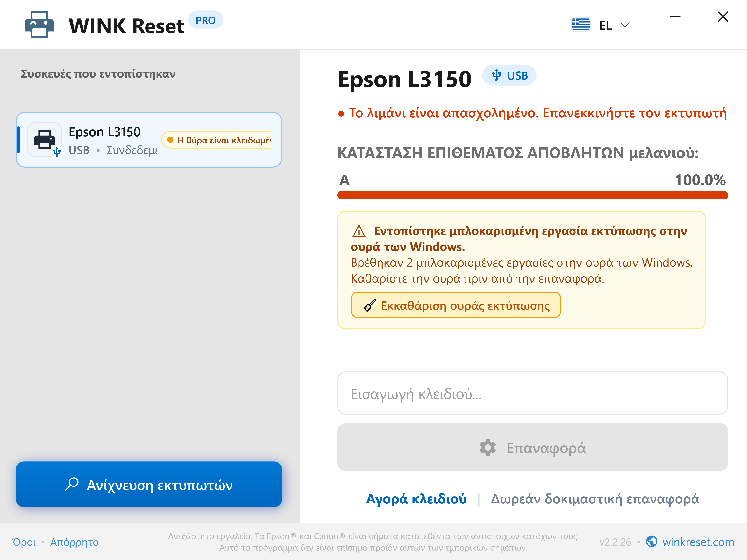Focus the Εισαγωγή κλειδιού key input field
747x560 pixels.
[x=533, y=393]
